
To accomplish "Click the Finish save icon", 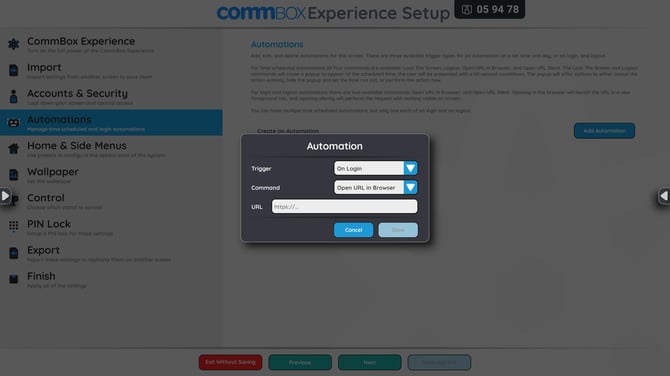I will (x=14, y=279).
